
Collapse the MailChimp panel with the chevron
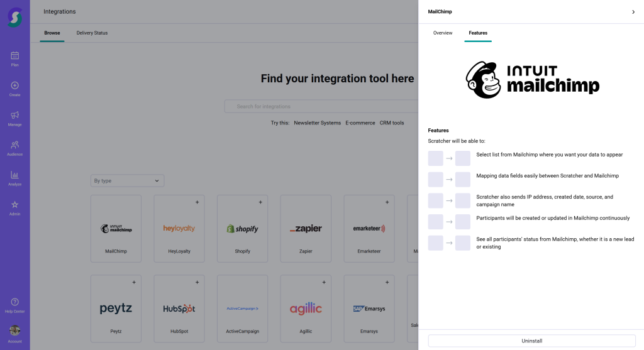pos(633,12)
